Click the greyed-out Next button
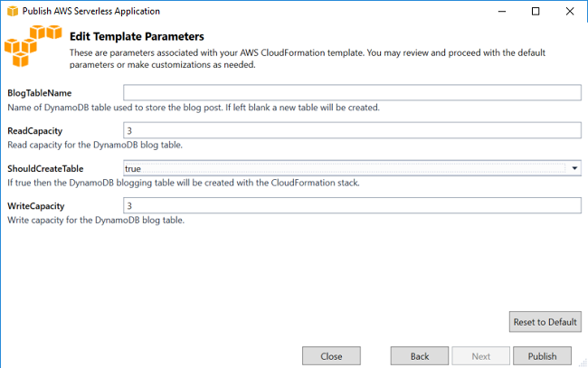Viewport: 588px width, 368px height. (x=480, y=356)
